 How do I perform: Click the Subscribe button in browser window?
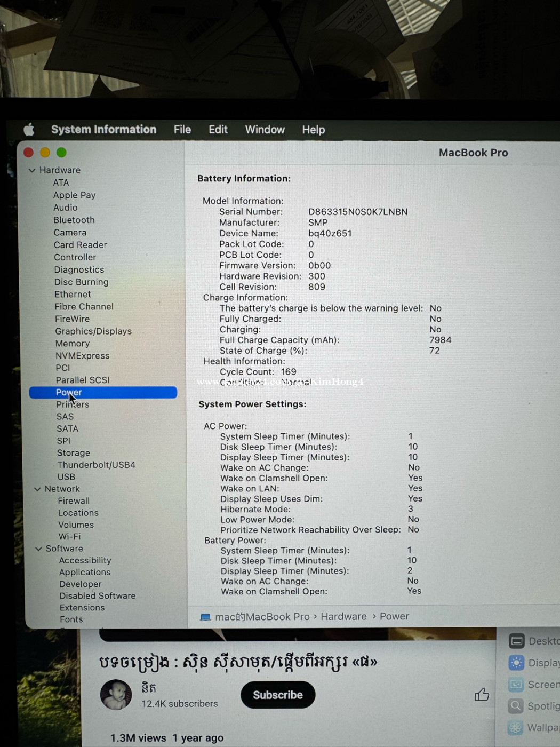278,695
